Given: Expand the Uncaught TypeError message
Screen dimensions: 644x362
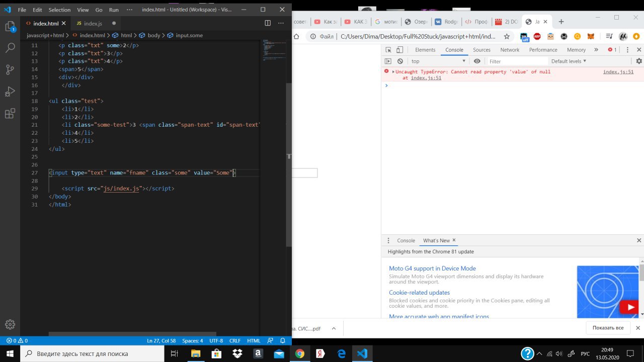Looking at the screenshot, I should (393, 72).
